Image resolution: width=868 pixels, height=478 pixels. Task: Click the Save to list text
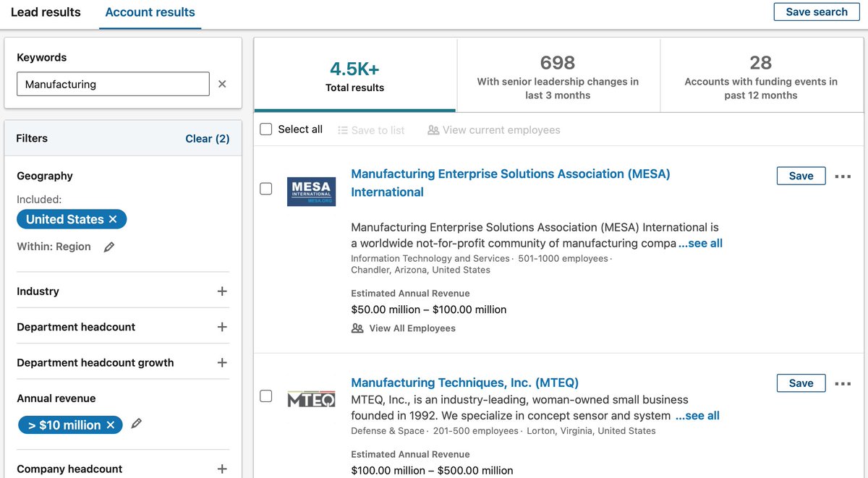coord(378,130)
